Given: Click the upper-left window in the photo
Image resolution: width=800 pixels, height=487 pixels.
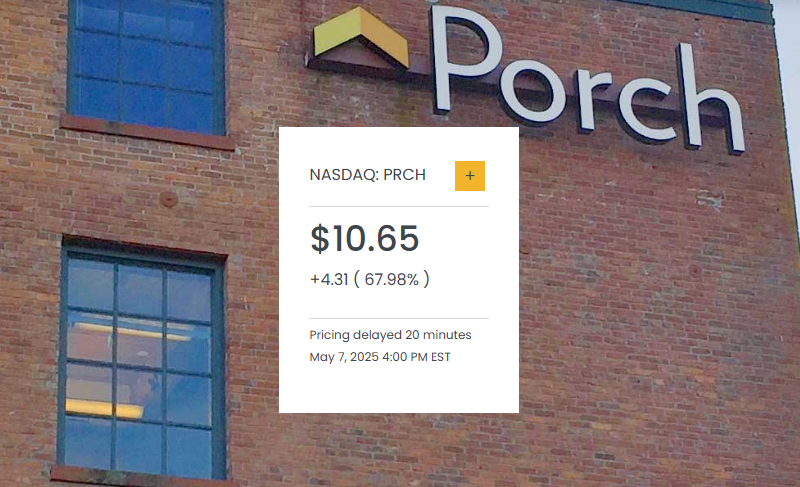Looking at the screenshot, I should (146, 62).
